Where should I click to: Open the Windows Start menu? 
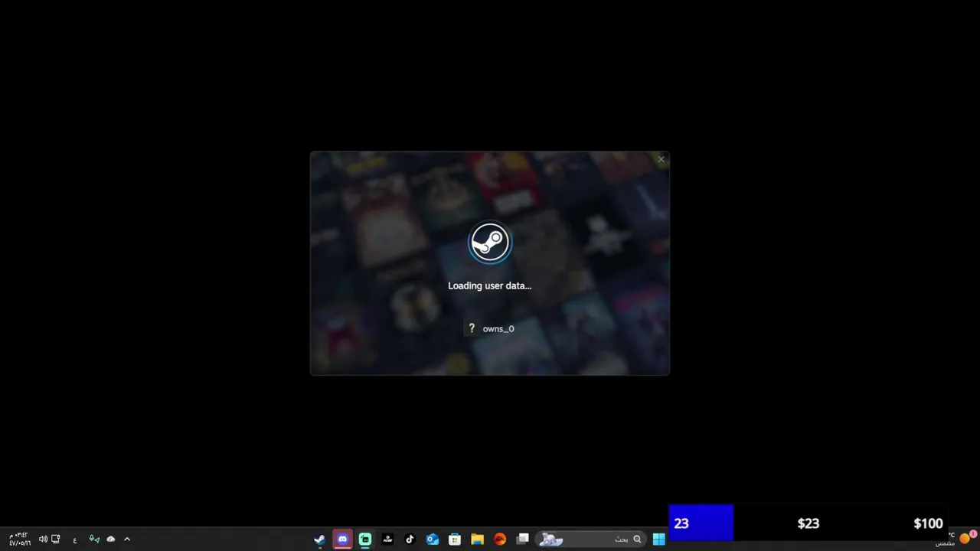(x=658, y=540)
